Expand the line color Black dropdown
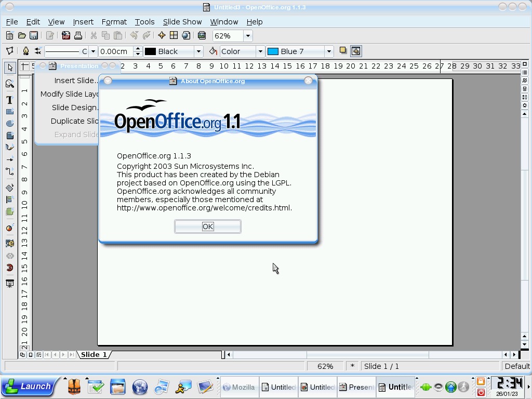The height and width of the screenshot is (399, 532). coord(198,51)
